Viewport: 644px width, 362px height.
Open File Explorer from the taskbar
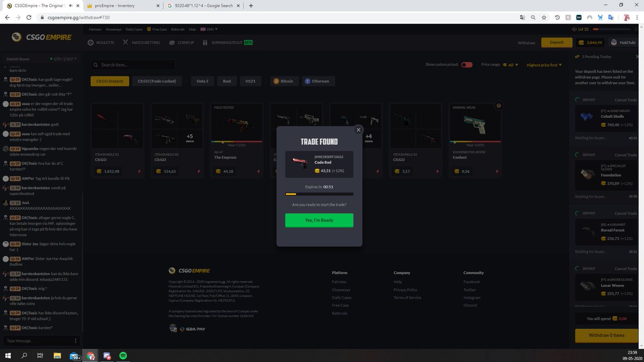pos(57,356)
